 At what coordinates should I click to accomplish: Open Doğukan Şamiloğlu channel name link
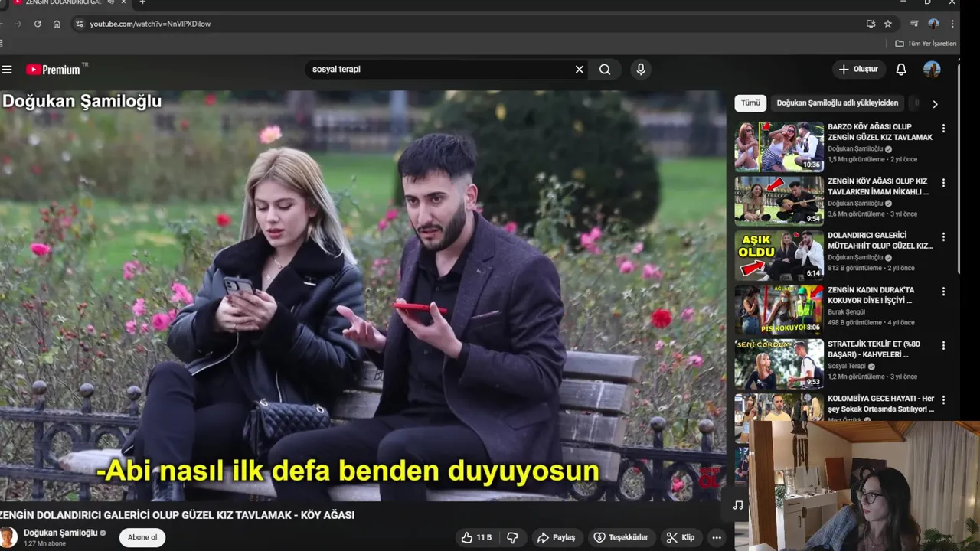click(x=60, y=533)
